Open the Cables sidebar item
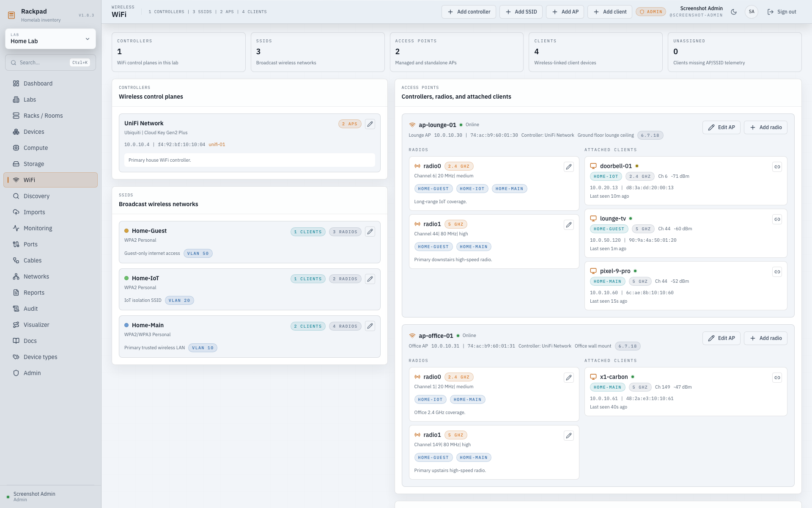This screenshot has width=812, height=508. point(50,260)
